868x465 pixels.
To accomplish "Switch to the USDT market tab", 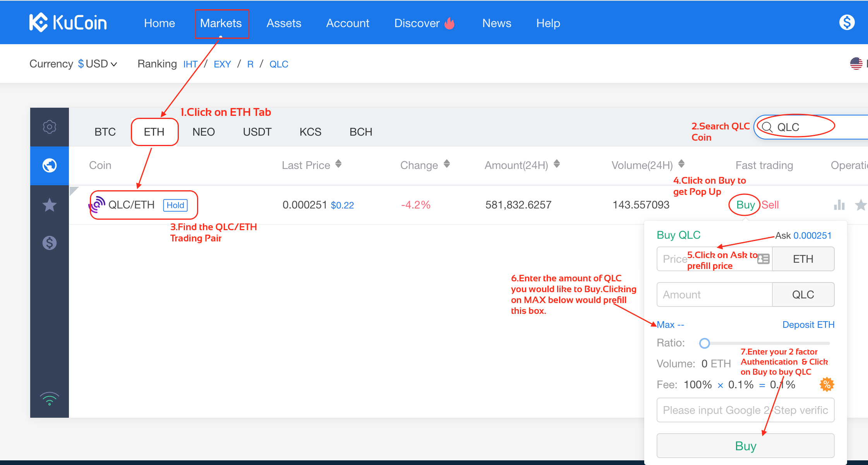I will pyautogui.click(x=257, y=132).
